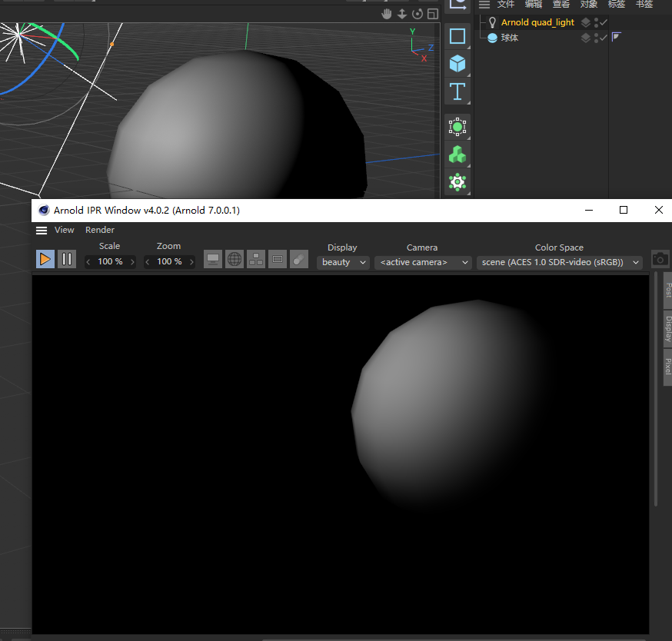The width and height of the screenshot is (672, 641).
Task: Click the viewport orbit rotate icon
Action: click(x=418, y=14)
